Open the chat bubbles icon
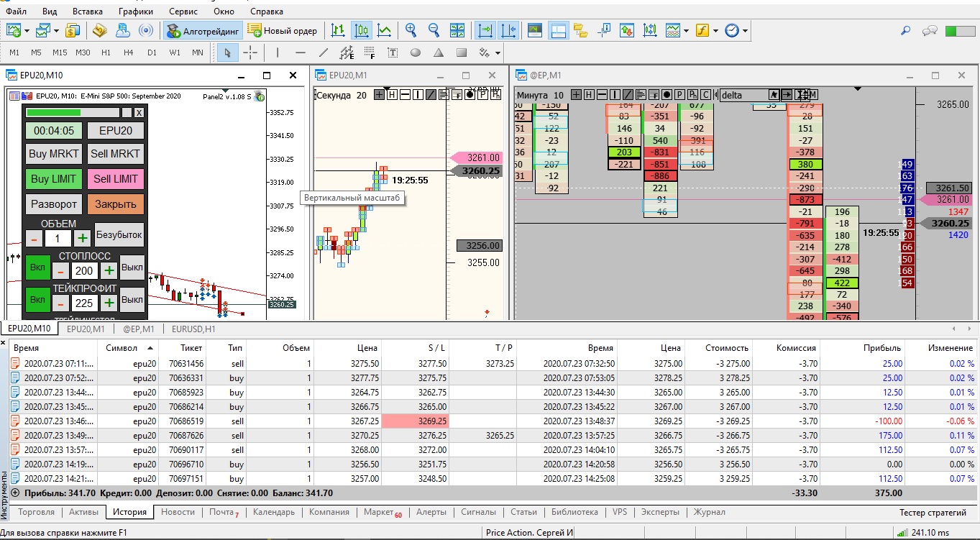980x540 pixels. click(930, 30)
